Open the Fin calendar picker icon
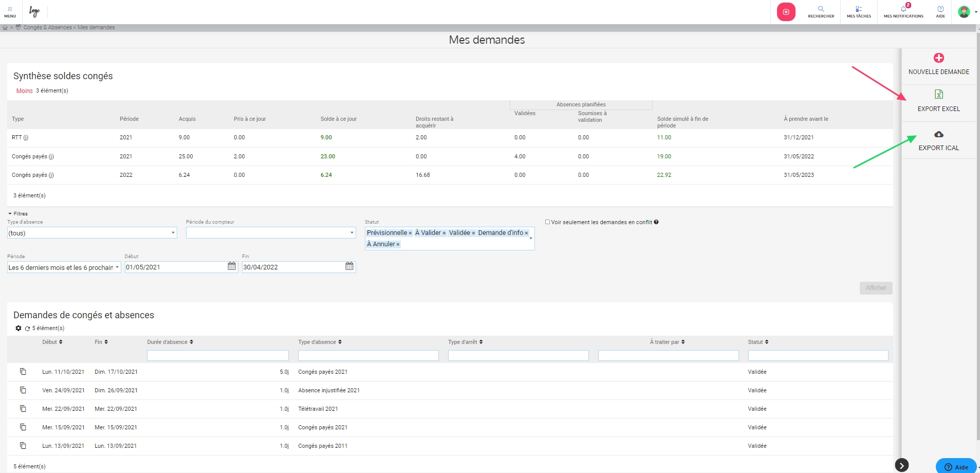The width and height of the screenshot is (980, 473). tap(349, 266)
